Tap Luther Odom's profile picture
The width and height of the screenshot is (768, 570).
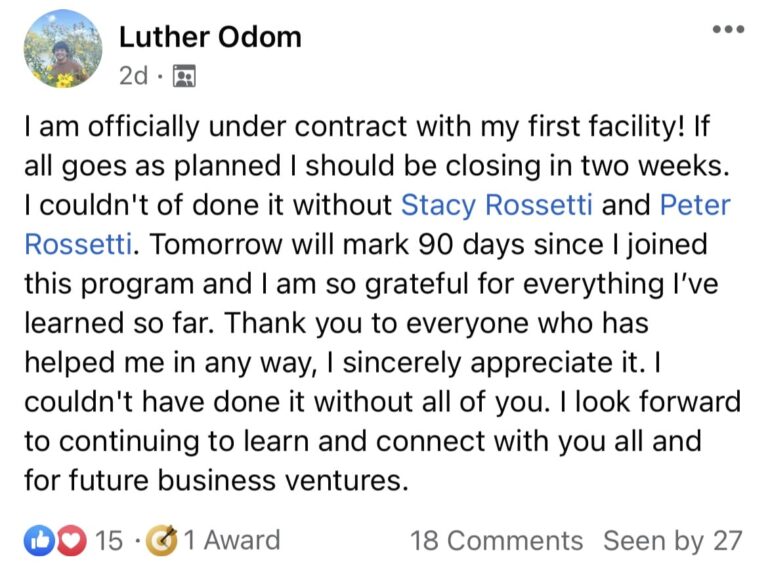(62, 50)
